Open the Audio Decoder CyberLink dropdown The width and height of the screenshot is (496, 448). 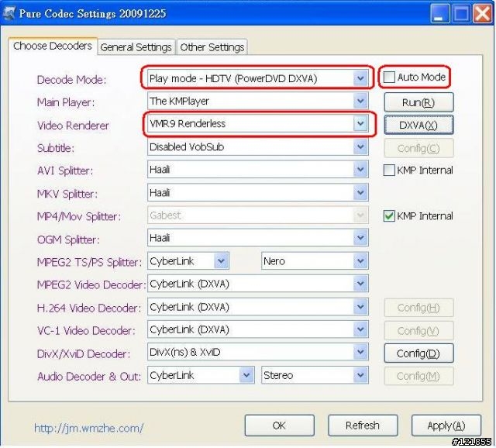[246, 375]
